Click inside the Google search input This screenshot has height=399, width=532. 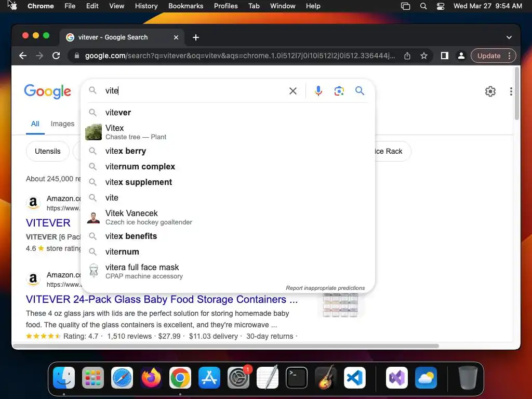(x=195, y=91)
